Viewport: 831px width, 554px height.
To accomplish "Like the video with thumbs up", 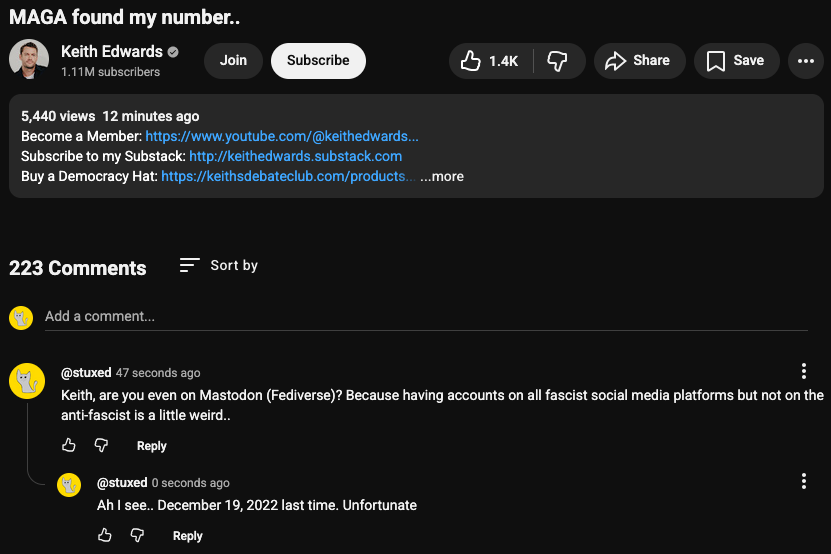I will point(490,61).
